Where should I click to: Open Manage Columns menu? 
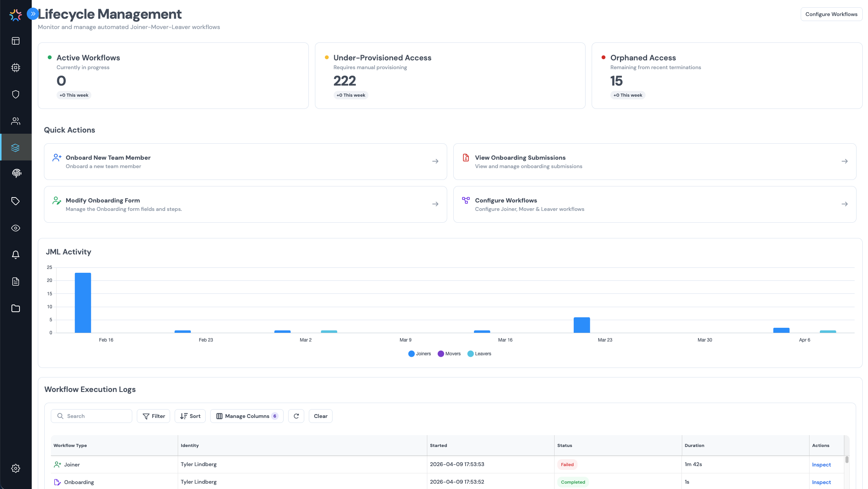247,416
